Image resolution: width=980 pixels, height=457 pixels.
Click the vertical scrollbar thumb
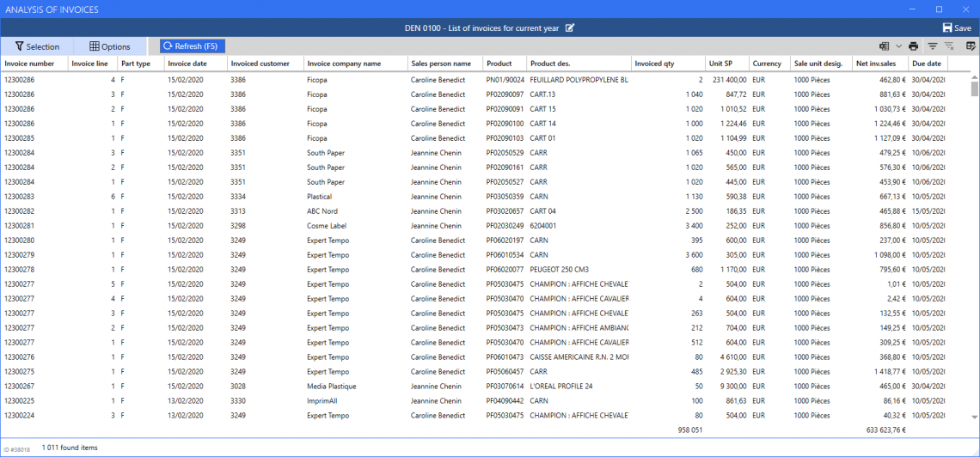pyautogui.click(x=974, y=88)
